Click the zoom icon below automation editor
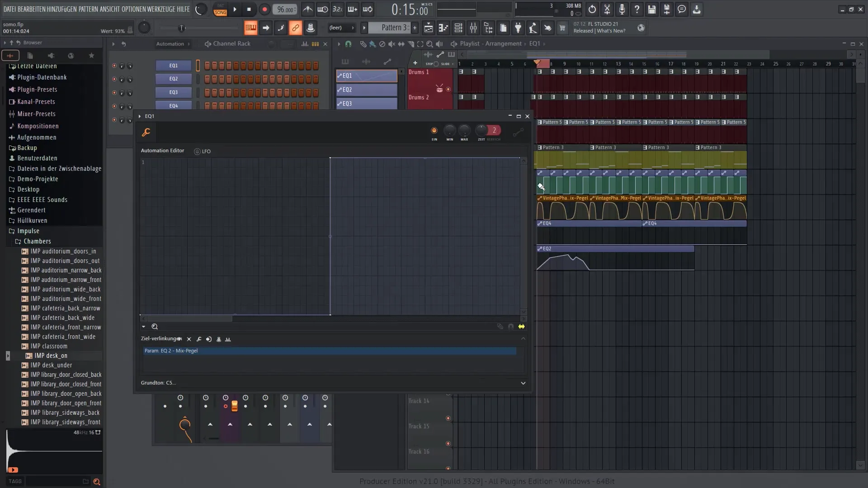868x488 pixels. pyautogui.click(x=155, y=327)
